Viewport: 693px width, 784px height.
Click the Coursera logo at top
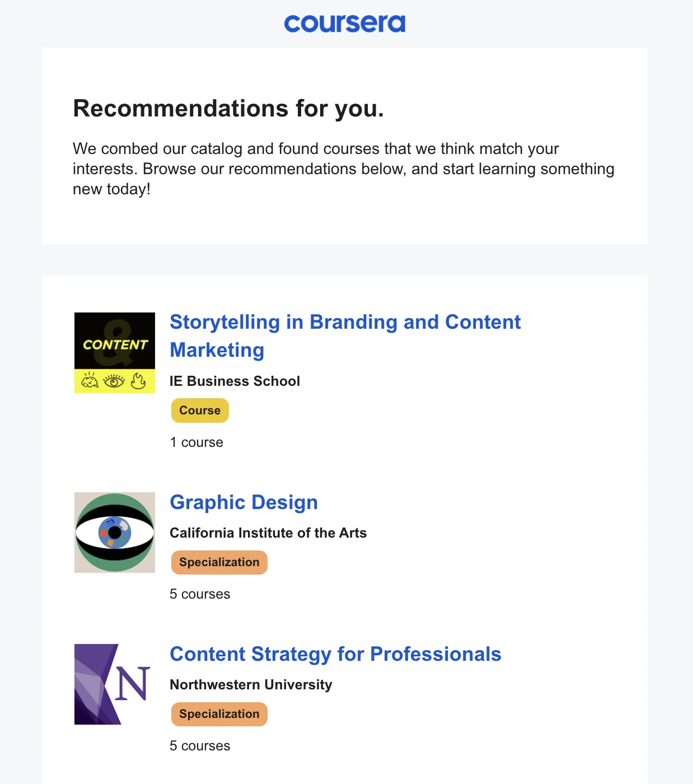click(x=345, y=24)
